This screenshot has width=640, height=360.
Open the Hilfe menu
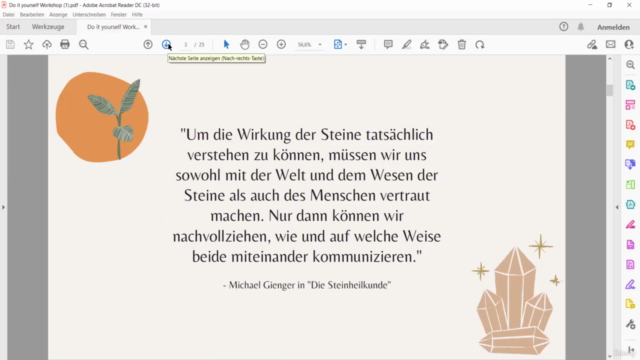click(x=137, y=14)
